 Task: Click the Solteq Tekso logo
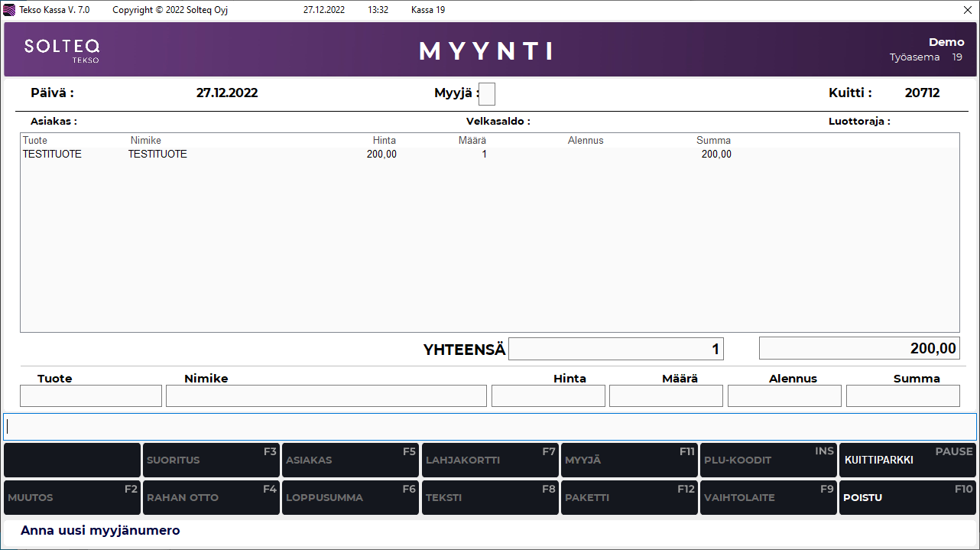62,50
